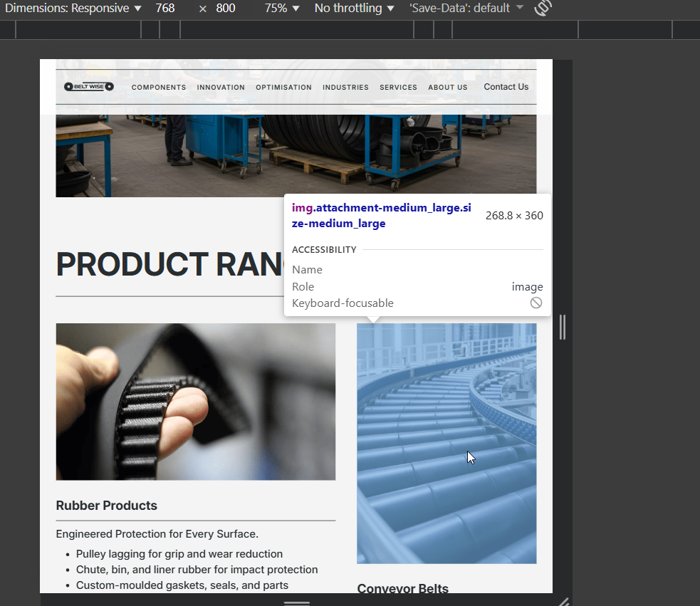Click the Services navigation link
The height and width of the screenshot is (606, 700).
pos(398,88)
